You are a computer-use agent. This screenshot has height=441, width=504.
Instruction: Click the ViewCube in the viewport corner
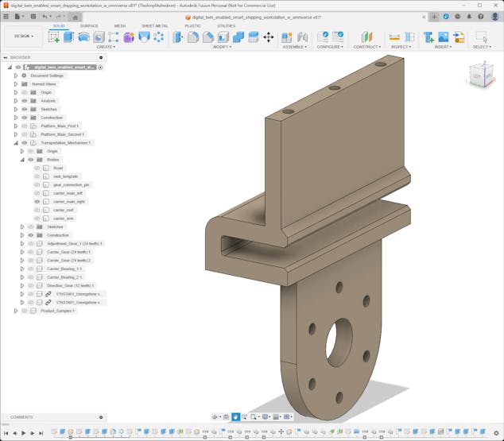tap(477, 76)
